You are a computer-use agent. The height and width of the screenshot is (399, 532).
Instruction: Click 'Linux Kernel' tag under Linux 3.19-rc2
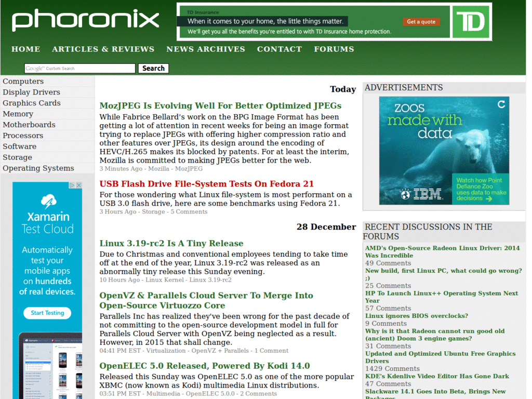click(165, 280)
